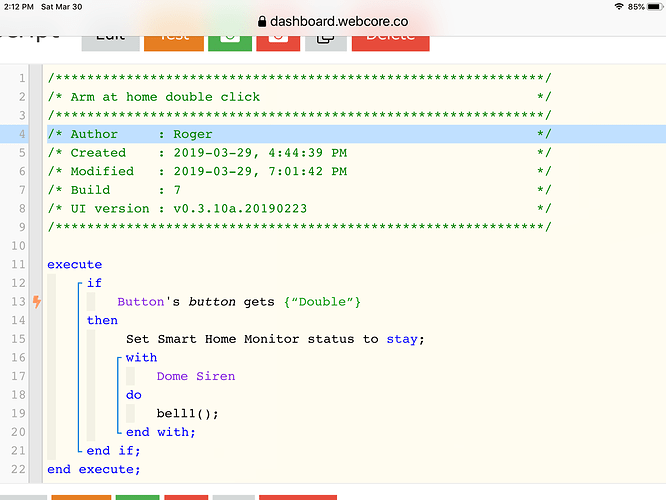Click the Dome Siren device name
The height and width of the screenshot is (500, 666).
tap(196, 376)
